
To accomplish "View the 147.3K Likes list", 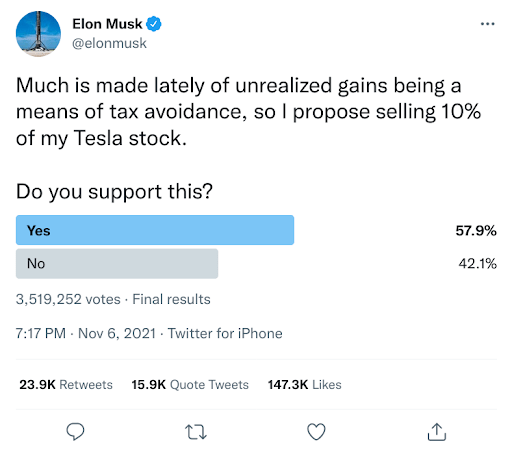I will 305,385.
